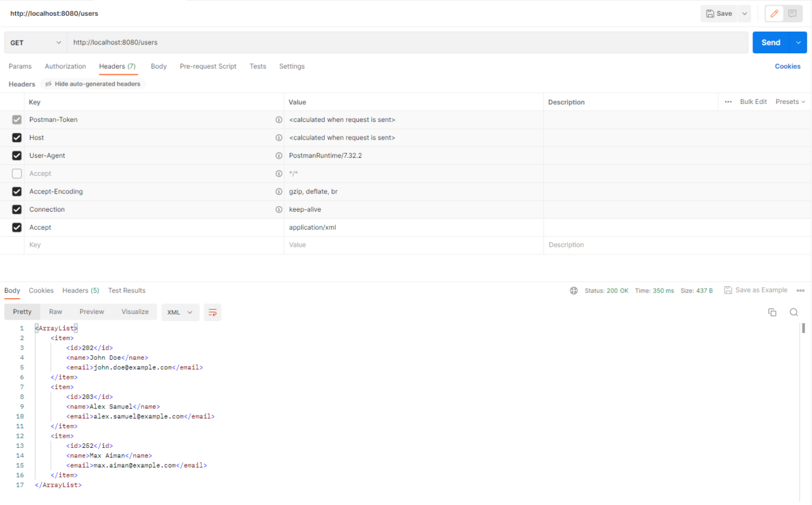Screen dimensions: 812x505
Task: Open the three-dot menu near Bulk Edit
Action: 727,102
